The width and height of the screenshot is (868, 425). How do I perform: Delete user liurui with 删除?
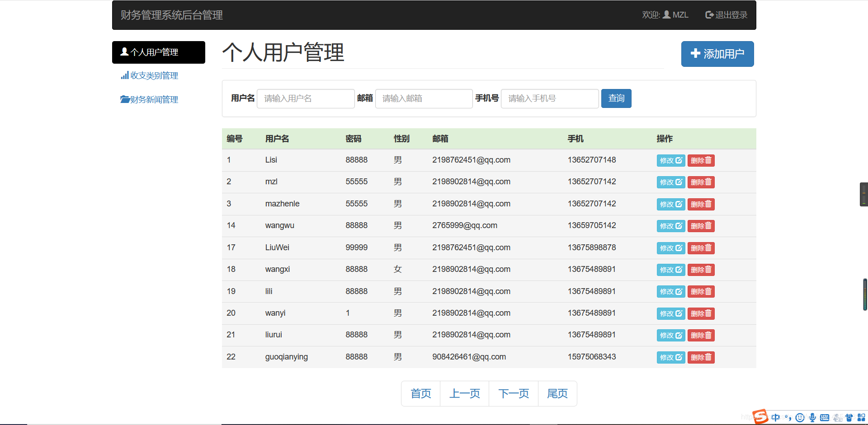click(x=701, y=335)
